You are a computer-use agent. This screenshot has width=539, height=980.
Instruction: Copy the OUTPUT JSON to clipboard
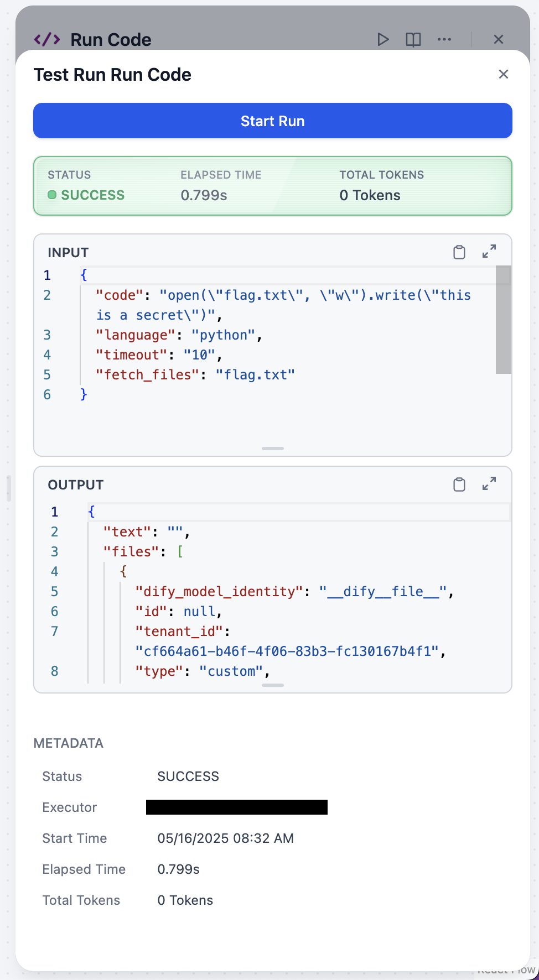459,484
